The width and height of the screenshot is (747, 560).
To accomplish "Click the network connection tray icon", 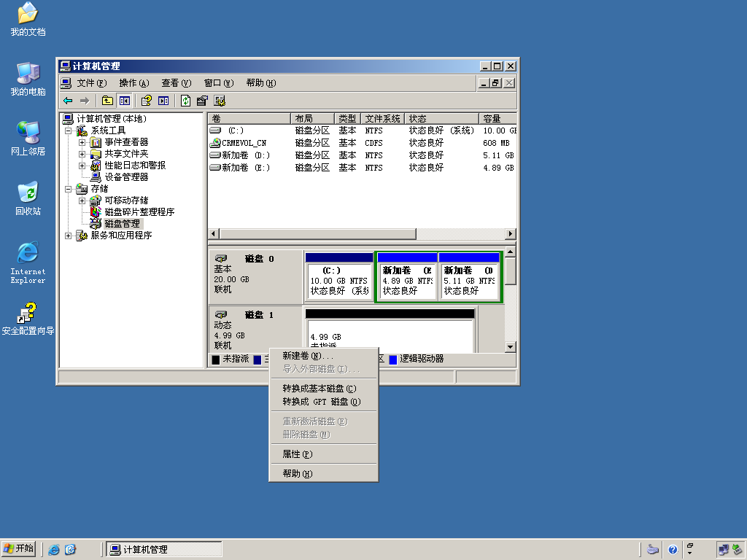I will pos(723,550).
